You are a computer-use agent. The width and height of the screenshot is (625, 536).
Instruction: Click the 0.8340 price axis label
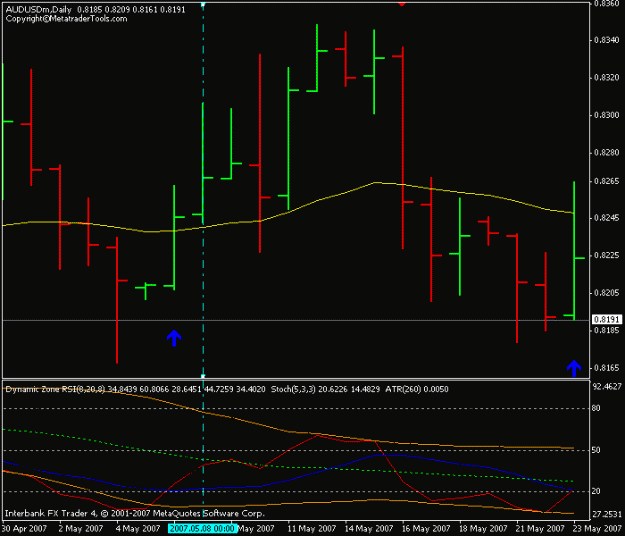[607, 40]
